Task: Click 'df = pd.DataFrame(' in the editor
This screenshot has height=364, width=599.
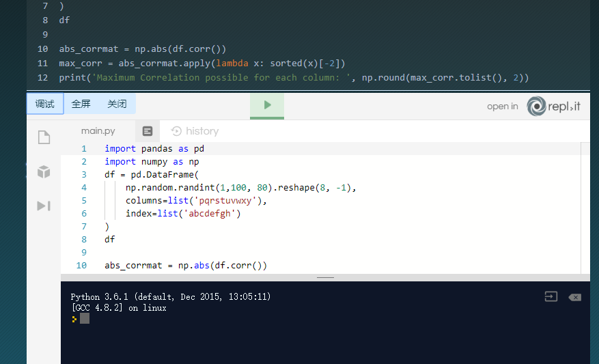Action: pos(152,175)
